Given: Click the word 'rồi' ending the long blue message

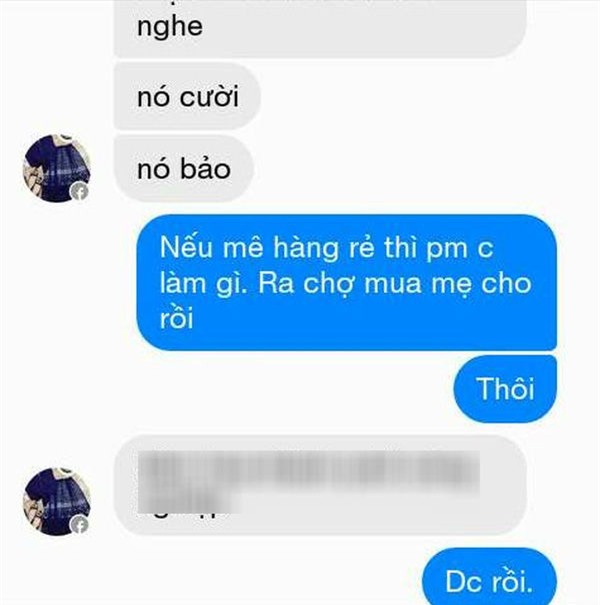Looking at the screenshot, I should 176,319.
